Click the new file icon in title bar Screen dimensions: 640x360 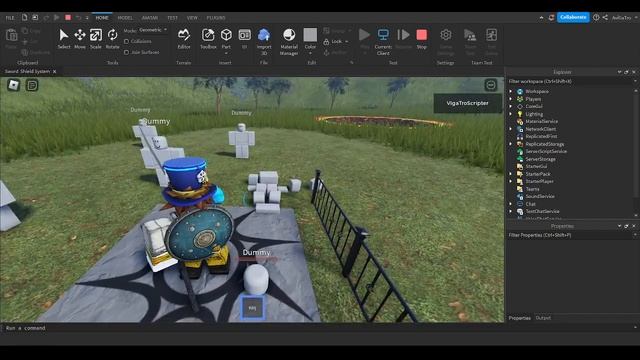[24, 18]
